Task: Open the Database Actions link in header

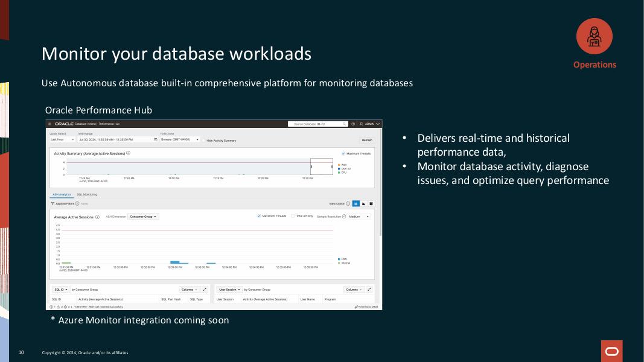Action: click(86, 124)
